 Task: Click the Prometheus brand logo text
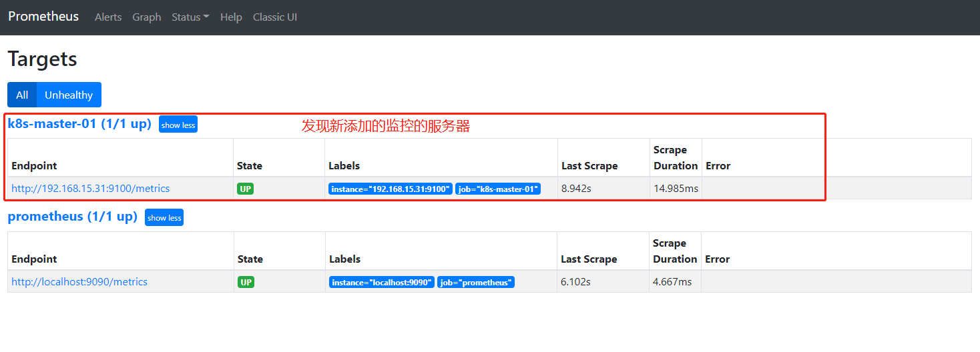coord(43,17)
